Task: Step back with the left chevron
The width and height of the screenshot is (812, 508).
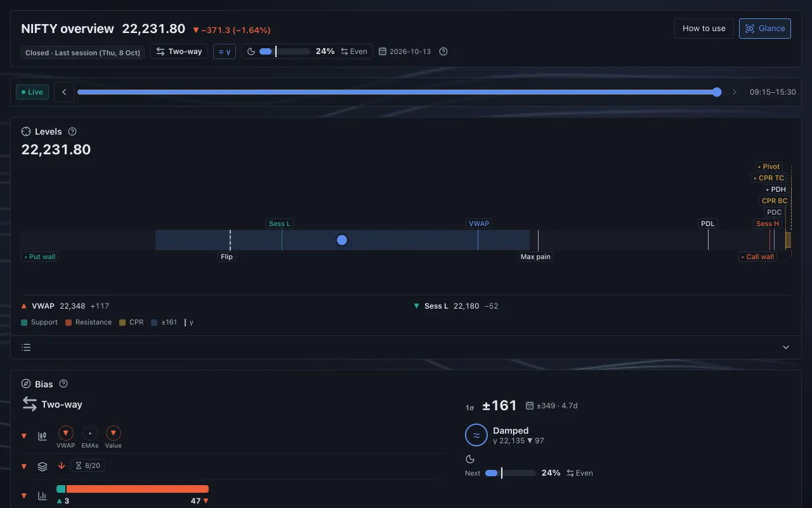Action: pos(64,92)
